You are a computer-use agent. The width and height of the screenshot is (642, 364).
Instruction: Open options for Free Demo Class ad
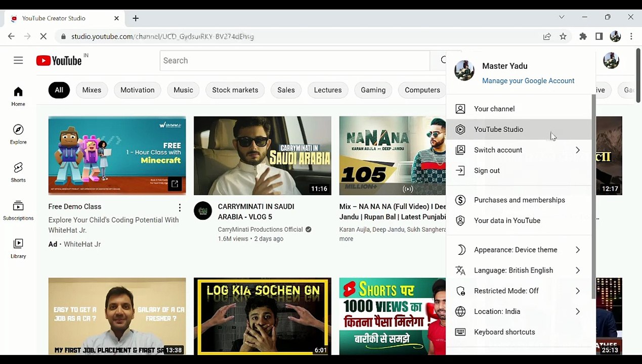[x=180, y=208]
